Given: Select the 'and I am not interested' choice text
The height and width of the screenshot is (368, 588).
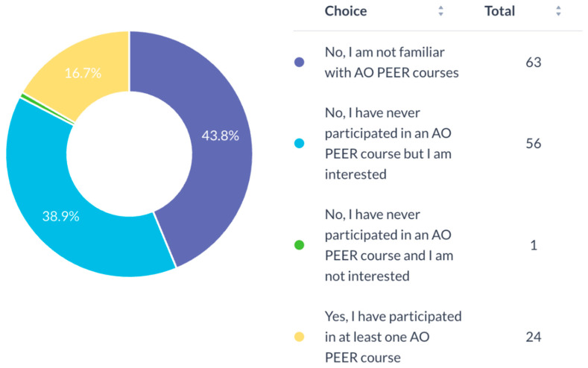Looking at the screenshot, I should click(389, 245).
